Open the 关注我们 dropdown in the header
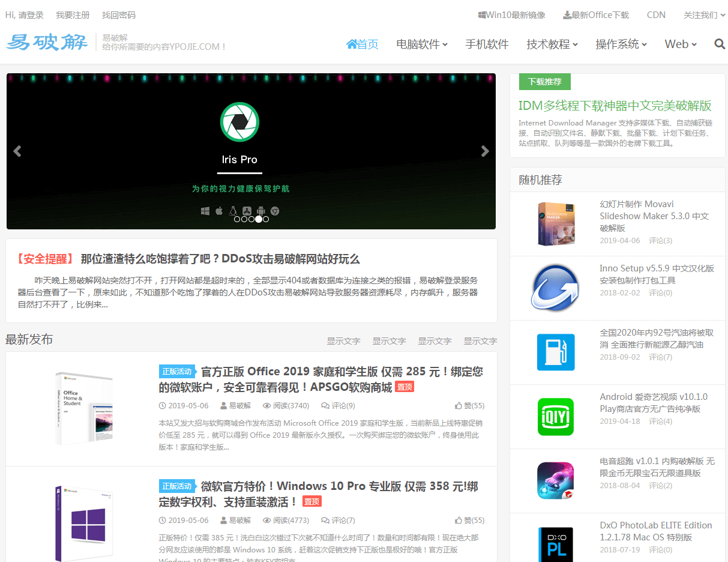Image resolution: width=728 pixels, height=562 pixels. point(700,14)
